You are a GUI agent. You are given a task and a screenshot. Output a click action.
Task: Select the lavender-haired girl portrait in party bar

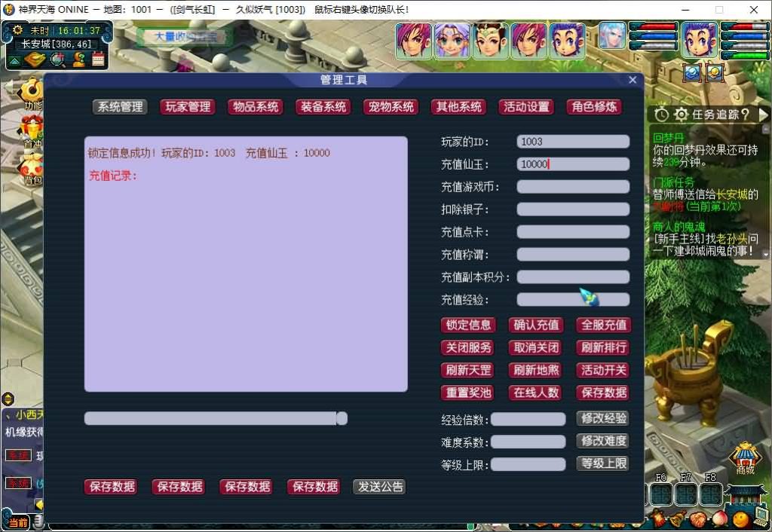coord(452,41)
